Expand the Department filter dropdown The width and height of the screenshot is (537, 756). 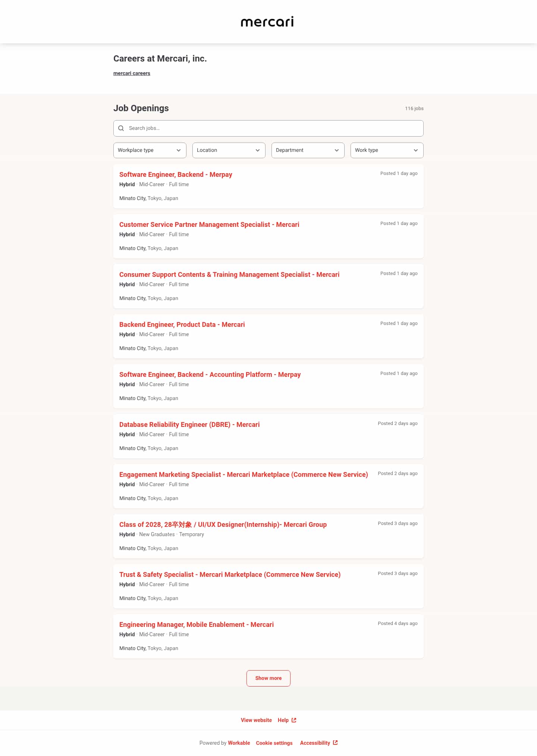[x=308, y=150]
